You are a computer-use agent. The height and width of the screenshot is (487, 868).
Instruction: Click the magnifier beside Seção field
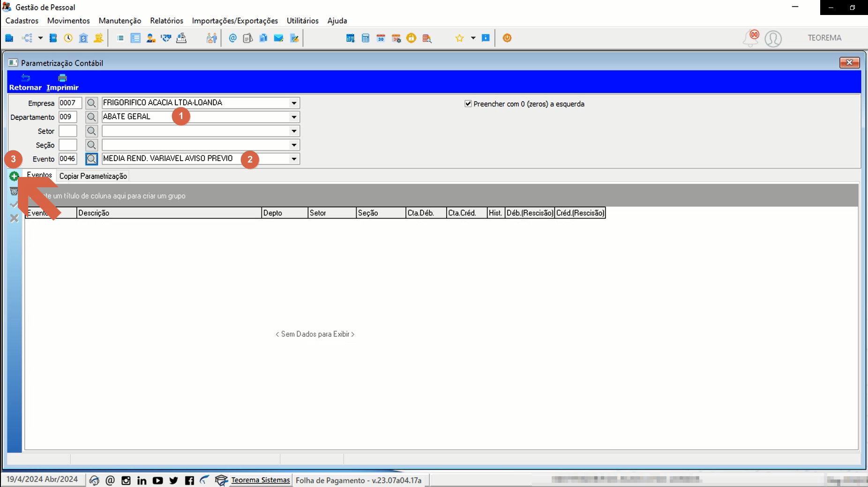pyautogui.click(x=91, y=145)
